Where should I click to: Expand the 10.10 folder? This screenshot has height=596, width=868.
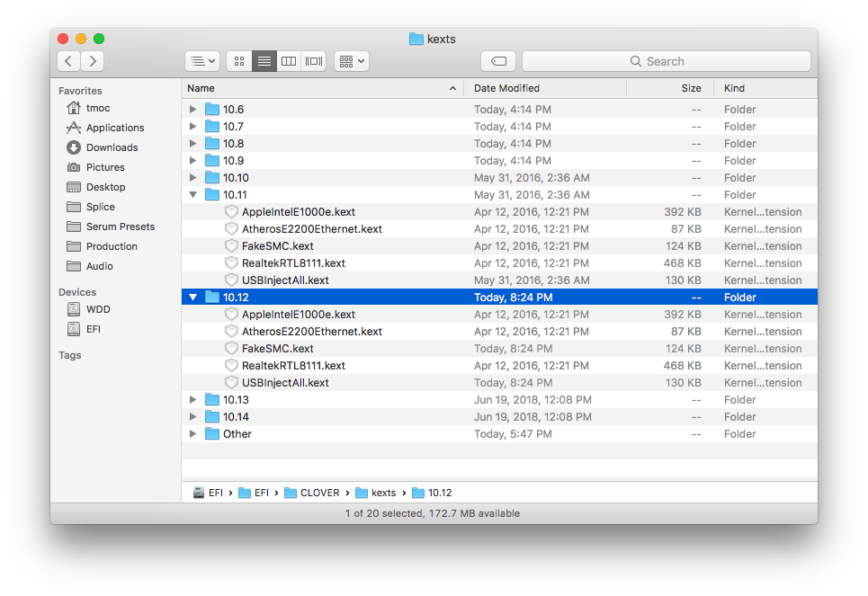coord(192,178)
